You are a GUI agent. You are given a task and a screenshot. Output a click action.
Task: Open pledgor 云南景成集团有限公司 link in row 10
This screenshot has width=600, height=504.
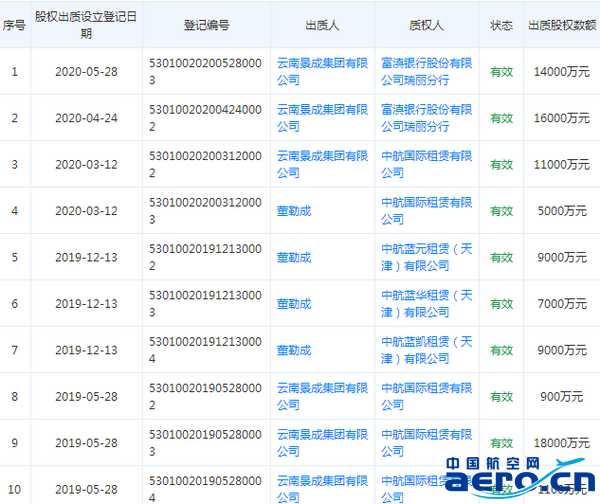[x=322, y=489]
